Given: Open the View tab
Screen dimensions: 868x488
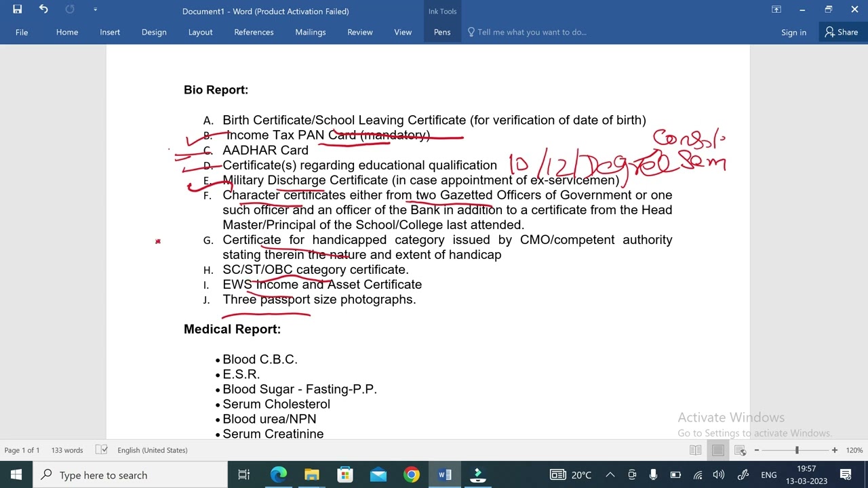Looking at the screenshot, I should (x=403, y=32).
